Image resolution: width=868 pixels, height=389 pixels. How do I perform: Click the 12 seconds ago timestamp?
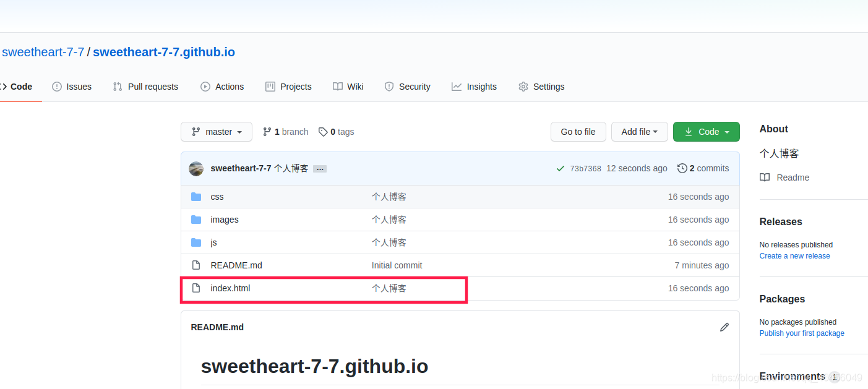click(x=637, y=168)
